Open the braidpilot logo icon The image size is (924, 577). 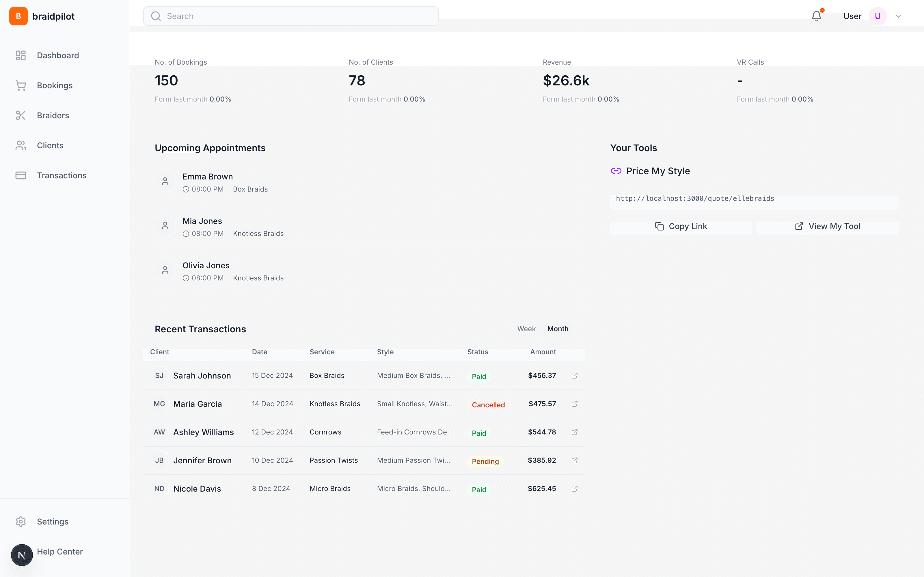click(x=18, y=16)
